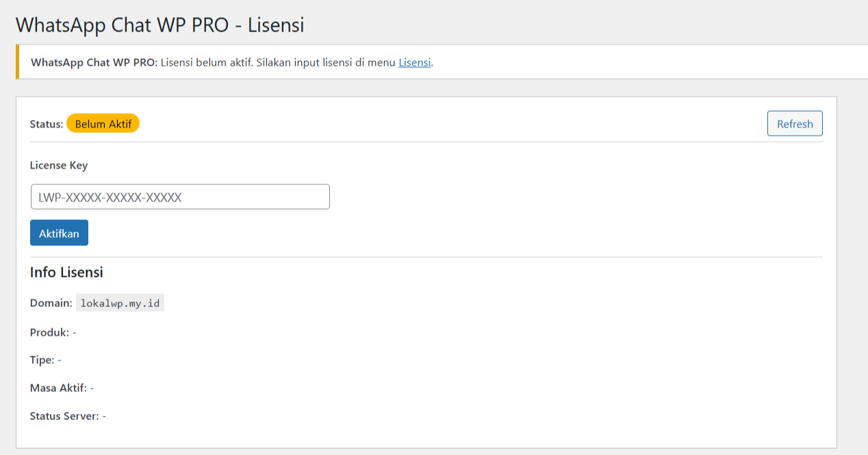Screen dimensions: 868x455
Task: Click the dash value next to Status Server
Action: click(x=104, y=416)
